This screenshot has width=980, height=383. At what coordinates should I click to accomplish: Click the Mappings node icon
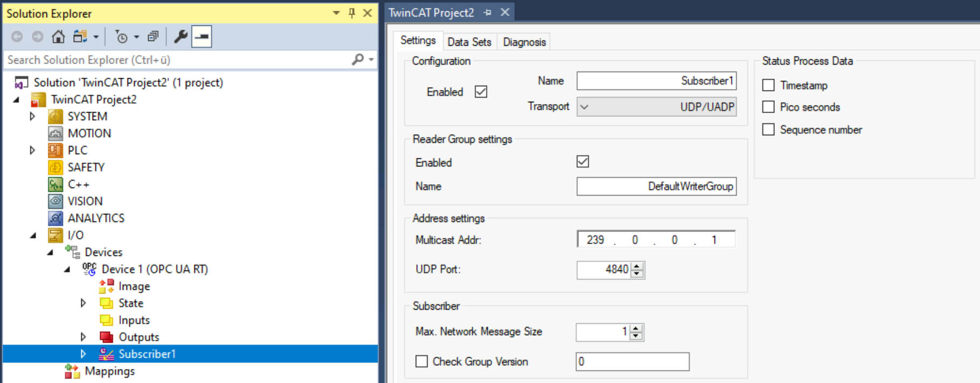tap(73, 371)
